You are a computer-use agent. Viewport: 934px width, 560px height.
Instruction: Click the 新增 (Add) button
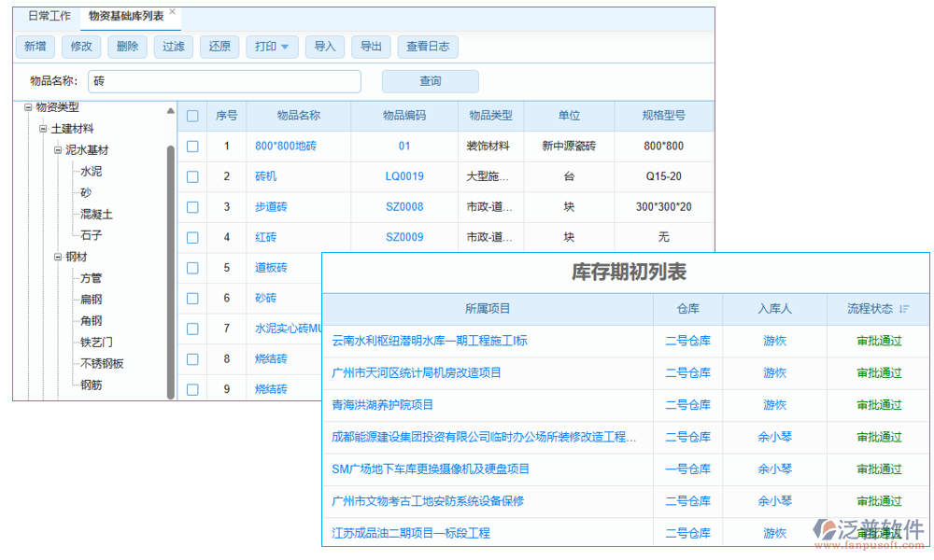35,46
